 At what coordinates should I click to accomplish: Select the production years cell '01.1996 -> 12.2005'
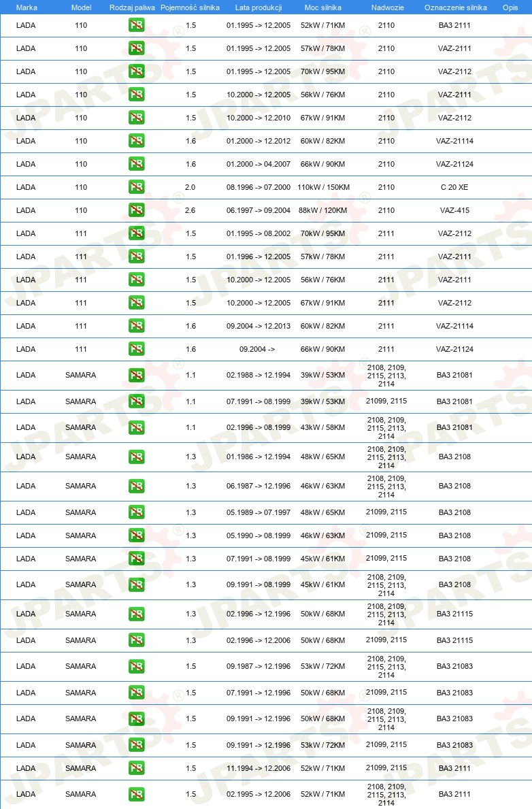click(259, 257)
